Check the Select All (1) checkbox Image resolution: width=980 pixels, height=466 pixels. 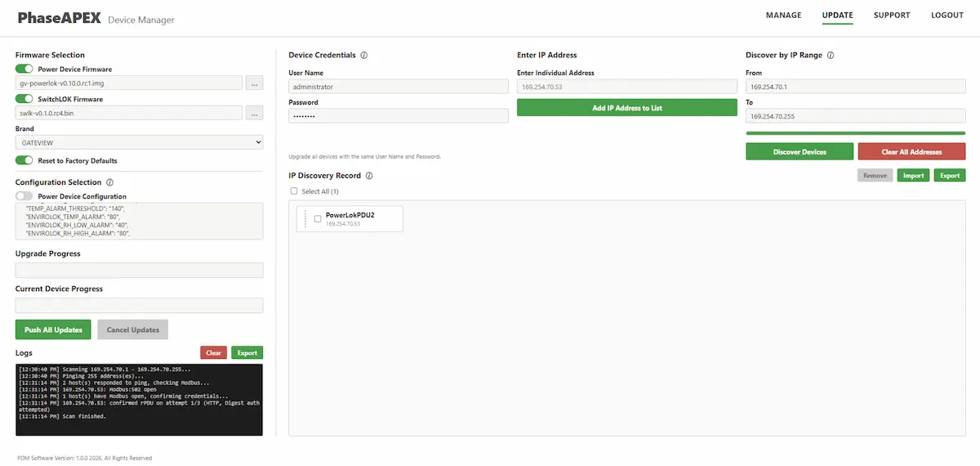tap(293, 191)
